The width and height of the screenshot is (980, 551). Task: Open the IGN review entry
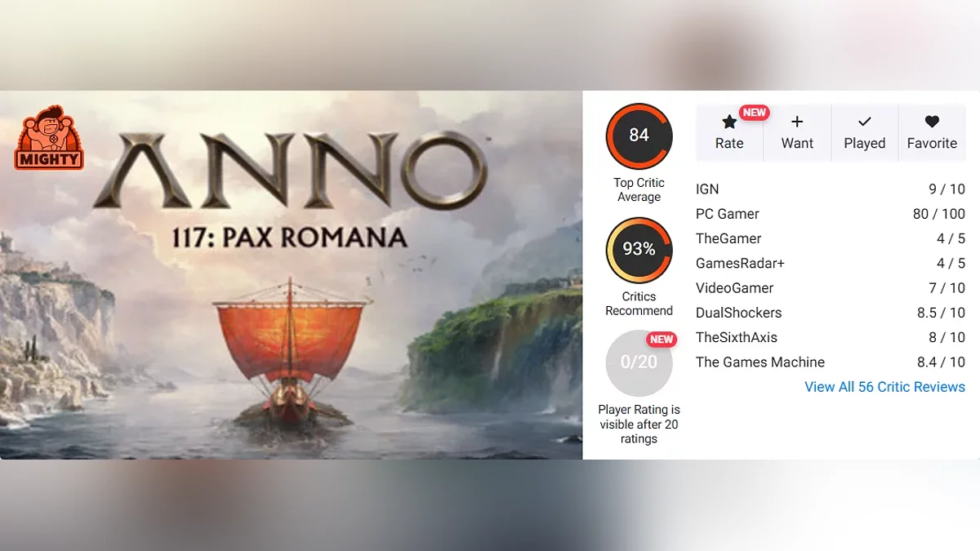pyautogui.click(x=831, y=189)
